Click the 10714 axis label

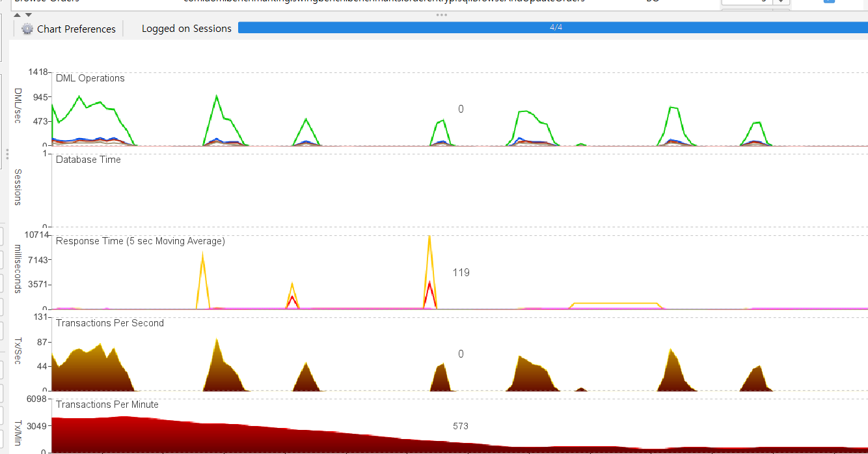[x=36, y=235]
